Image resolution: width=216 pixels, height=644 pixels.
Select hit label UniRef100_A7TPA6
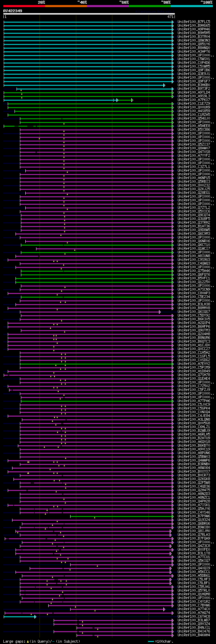pos(194,401)
